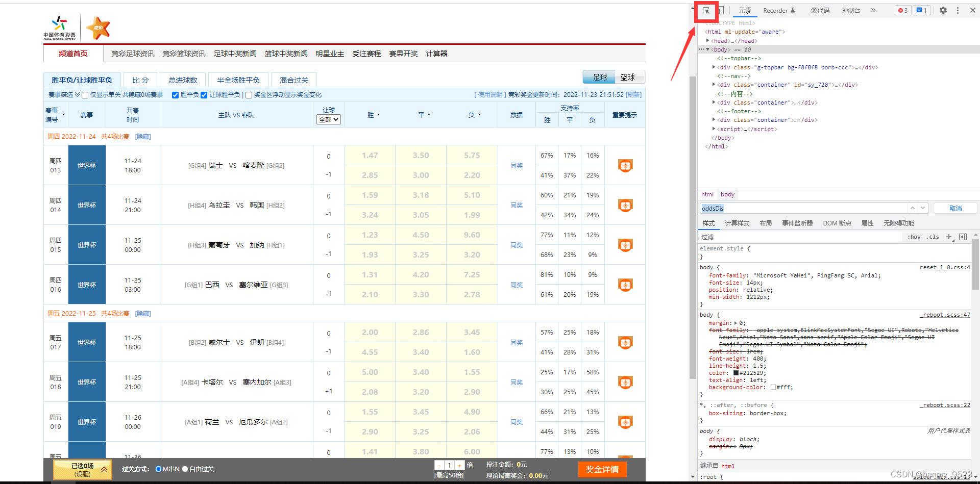
Task: Click the China Sports Lottery logo
Action: click(x=59, y=28)
